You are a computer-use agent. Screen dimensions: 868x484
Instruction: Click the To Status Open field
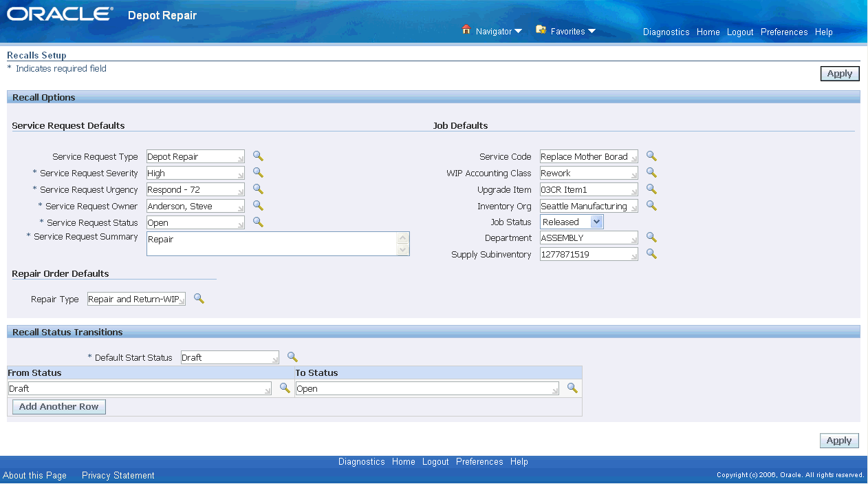[x=427, y=389]
